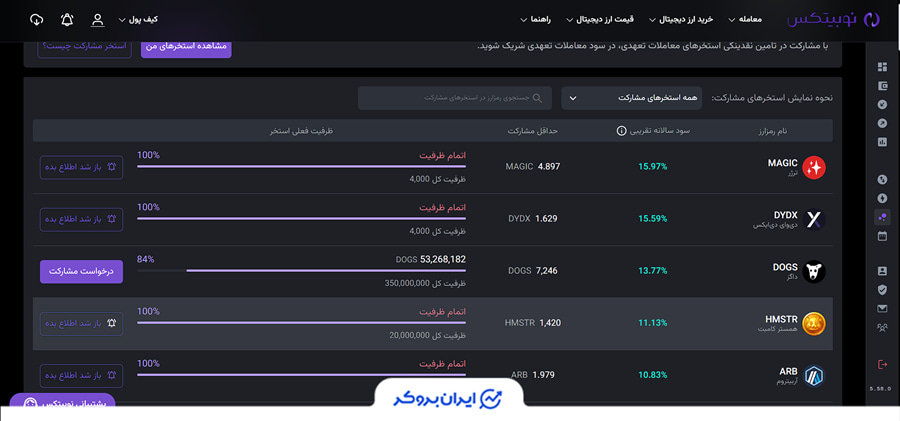Open dashboard grid icon in sidebar
Viewport: 900px width, 421px height.
[x=882, y=67]
